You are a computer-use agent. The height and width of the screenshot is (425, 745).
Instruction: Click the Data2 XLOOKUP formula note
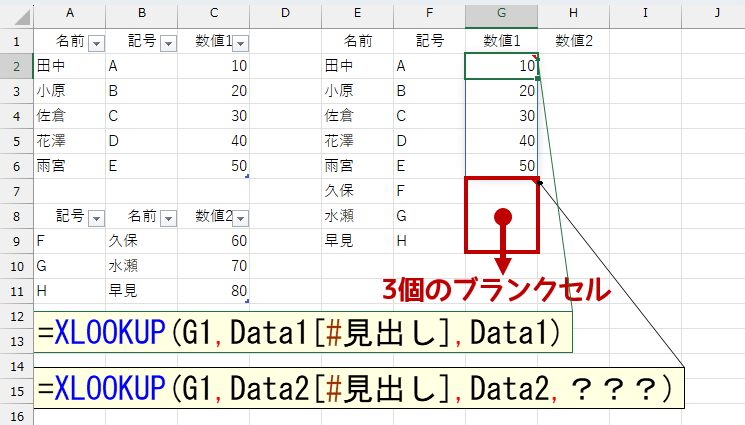tap(359, 388)
